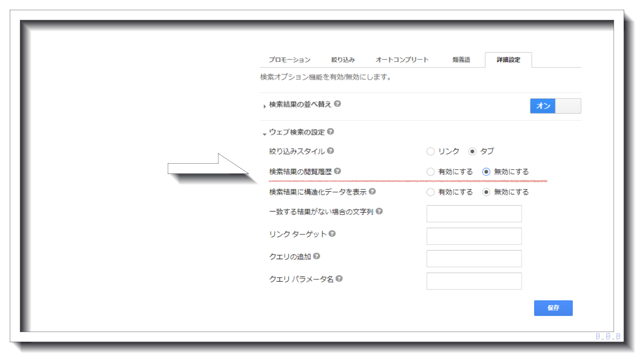Click the 検索結果の並べ替え heading text
This screenshot has width=644, height=362.
coord(300,105)
